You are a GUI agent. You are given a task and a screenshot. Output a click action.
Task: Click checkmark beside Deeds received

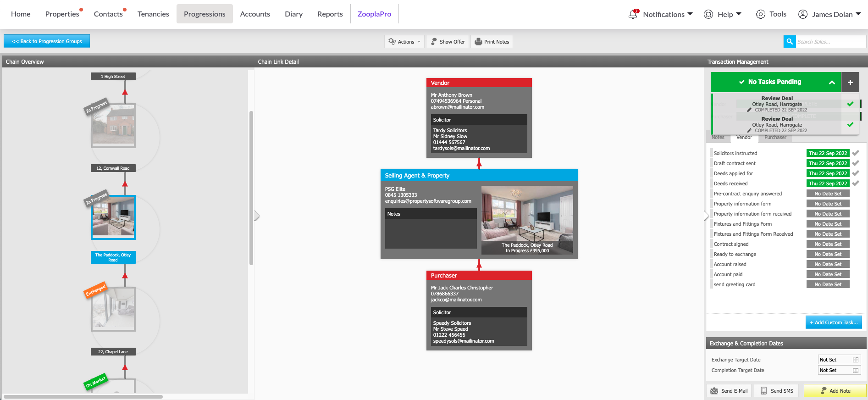(856, 183)
